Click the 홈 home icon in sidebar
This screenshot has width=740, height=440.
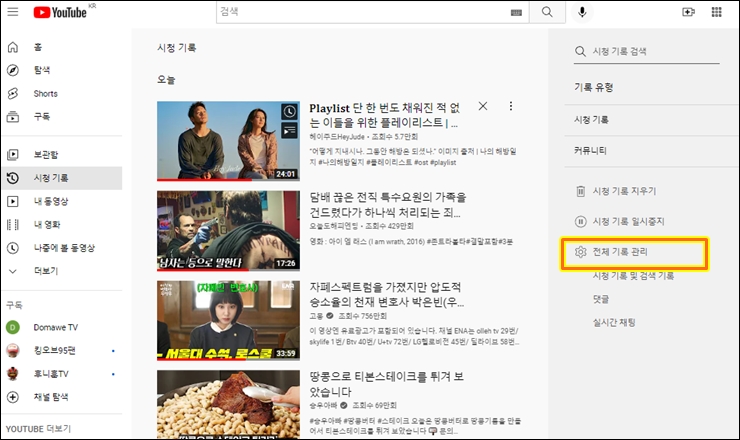pos(13,47)
